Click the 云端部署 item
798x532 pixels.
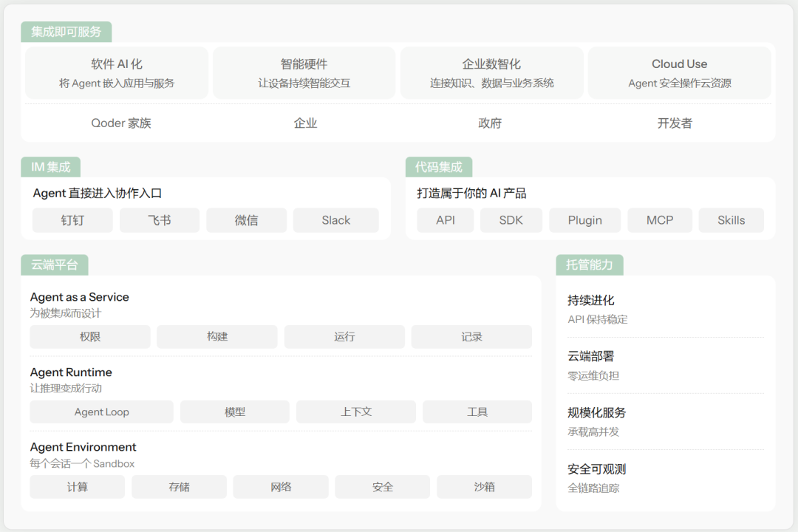pos(591,356)
